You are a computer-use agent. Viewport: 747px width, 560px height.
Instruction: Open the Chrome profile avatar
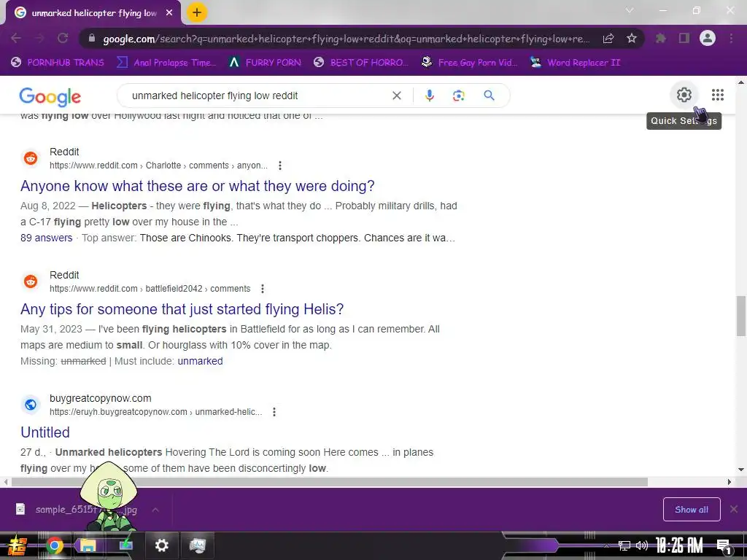click(708, 38)
